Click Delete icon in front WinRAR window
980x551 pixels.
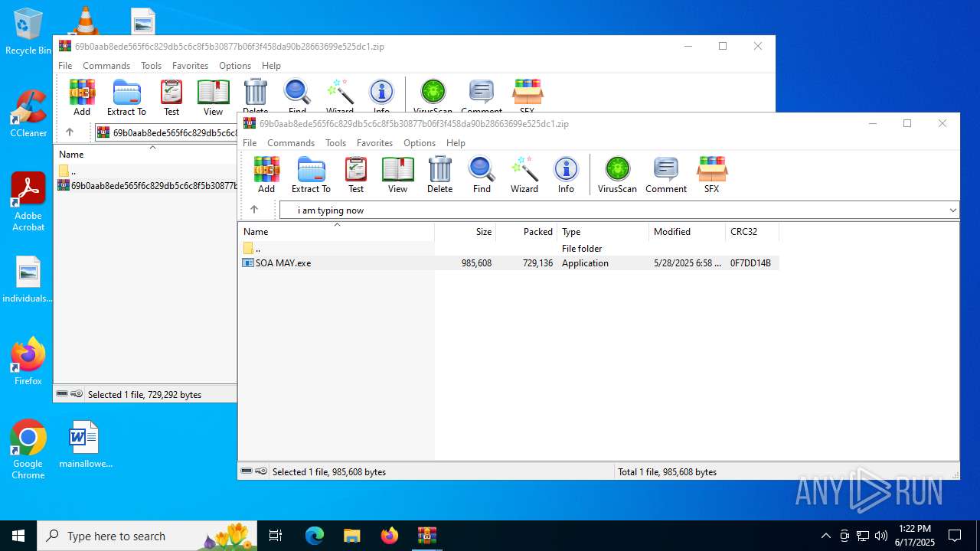click(439, 174)
